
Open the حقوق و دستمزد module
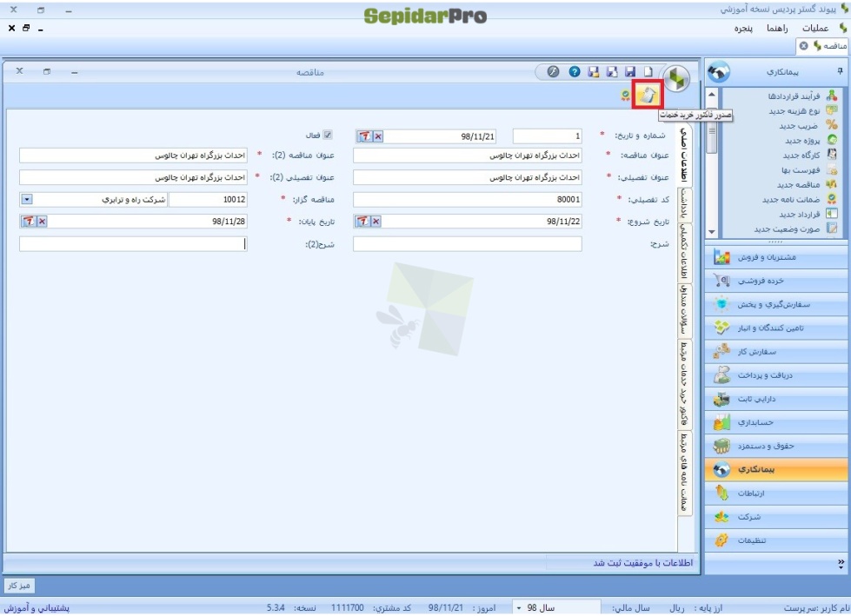pos(776,446)
